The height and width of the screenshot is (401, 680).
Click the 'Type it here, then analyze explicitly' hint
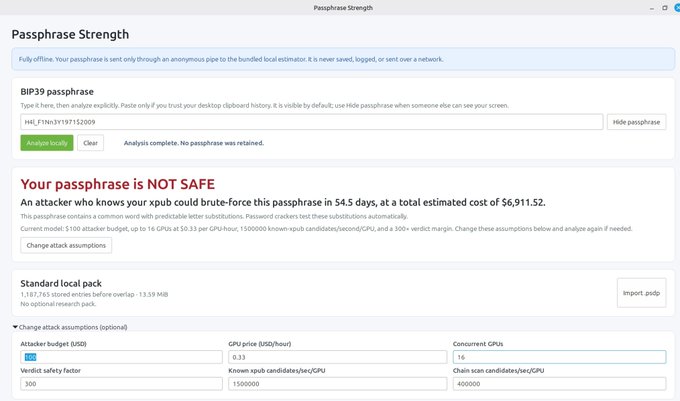click(x=265, y=105)
